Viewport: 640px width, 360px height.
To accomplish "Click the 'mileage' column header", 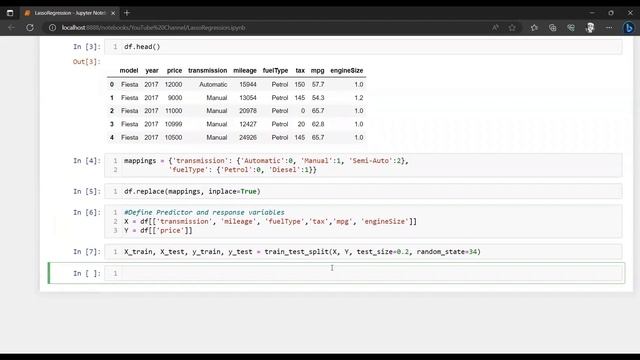I will [245, 71].
